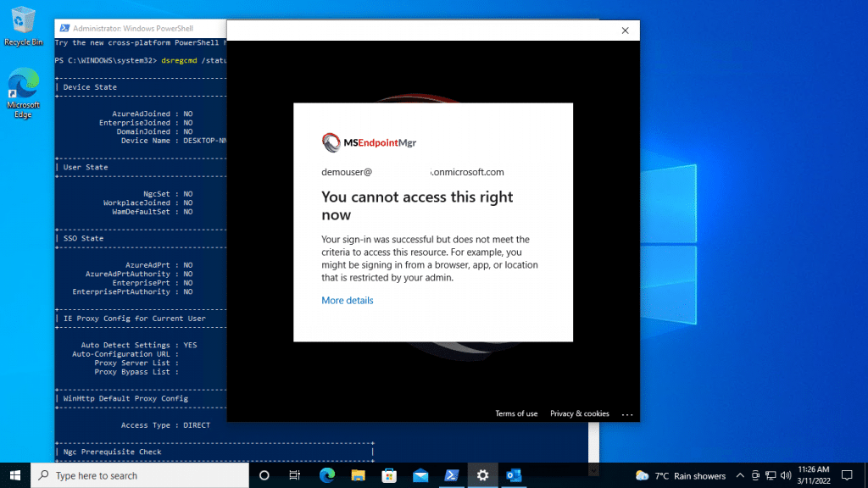Viewport: 868px width, 488px height.
Task: Click the taskbar search box
Action: pyautogui.click(x=140, y=475)
